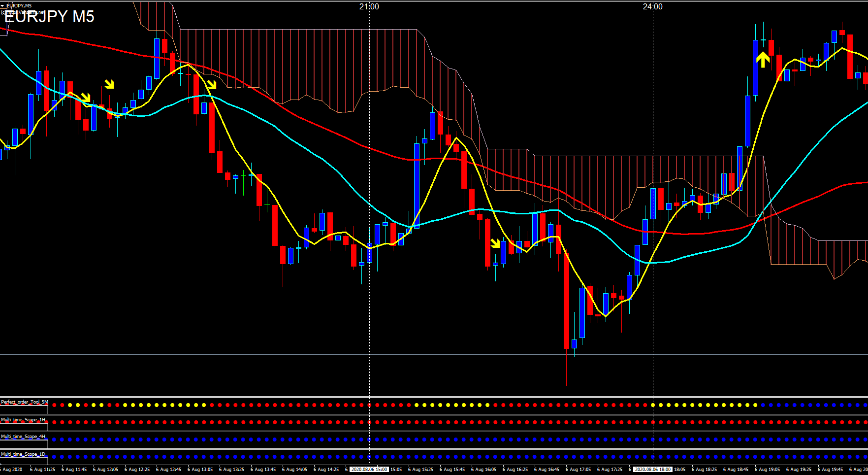
Task: Select the Multi_time_Scope_1H indicator label
Action: (23, 420)
